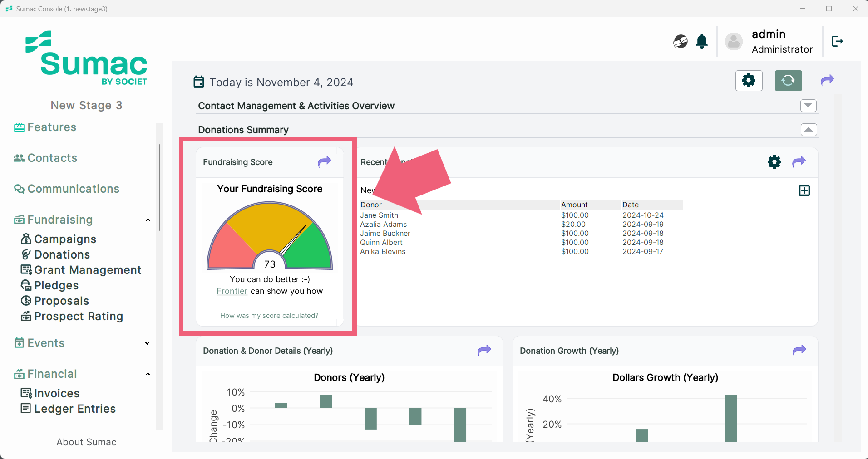Image resolution: width=868 pixels, height=459 pixels.
Task: Select donor Jane Smith row
Action: (x=521, y=215)
